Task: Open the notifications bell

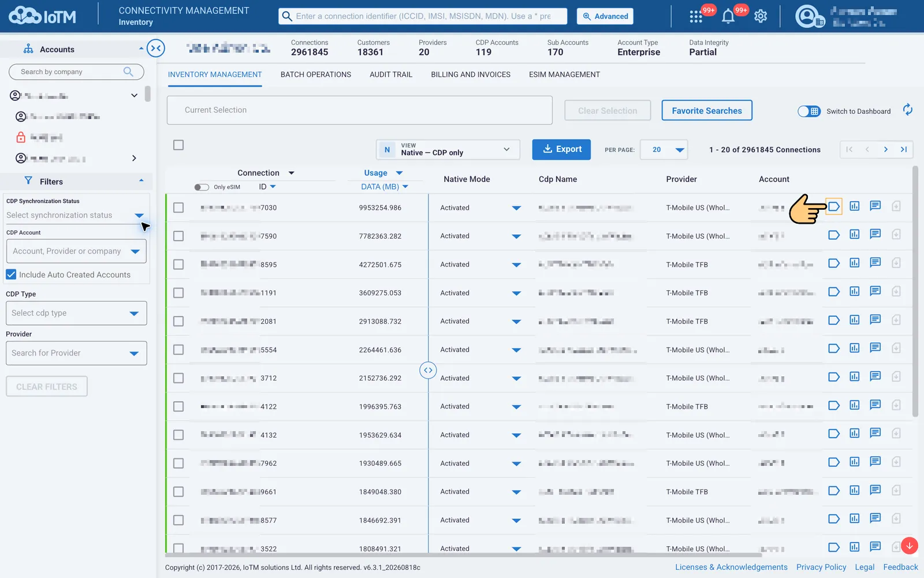Action: 728,17
